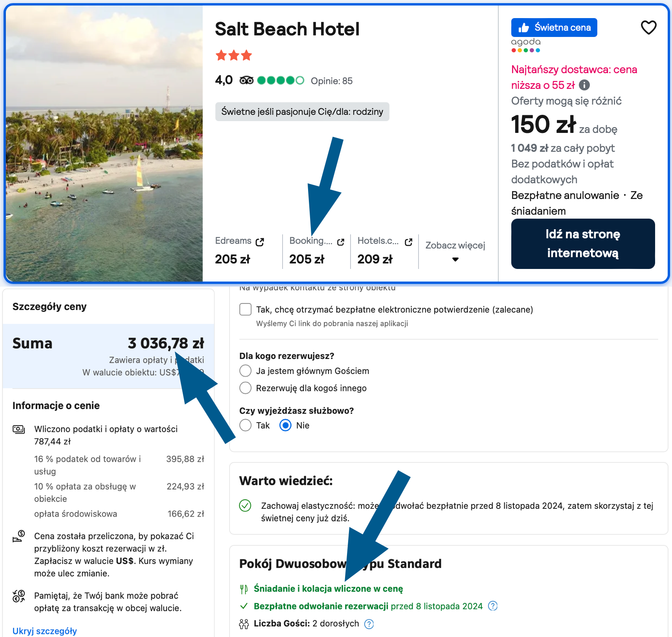
Task: Click the Salt Beach Hotel beach photo
Action: (x=104, y=144)
